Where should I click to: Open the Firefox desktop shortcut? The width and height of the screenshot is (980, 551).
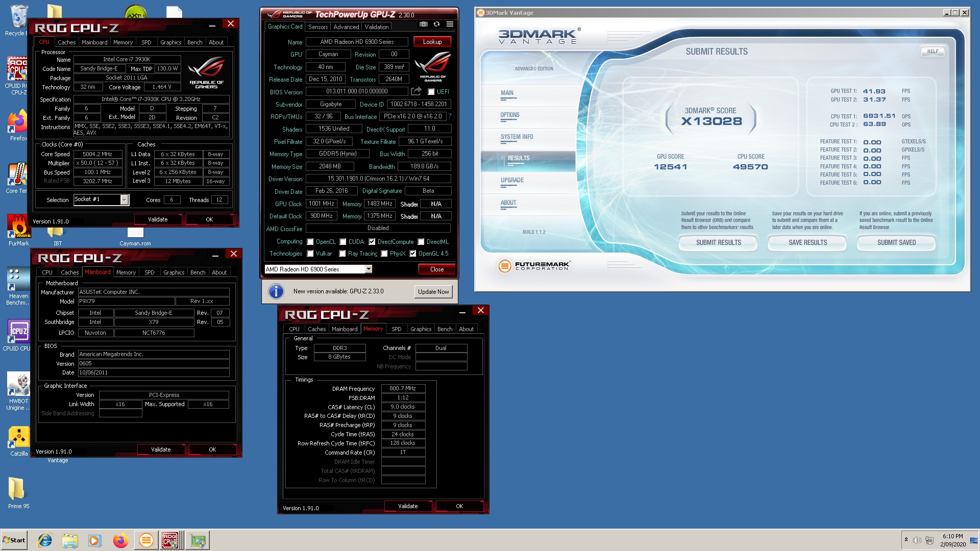click(x=18, y=126)
